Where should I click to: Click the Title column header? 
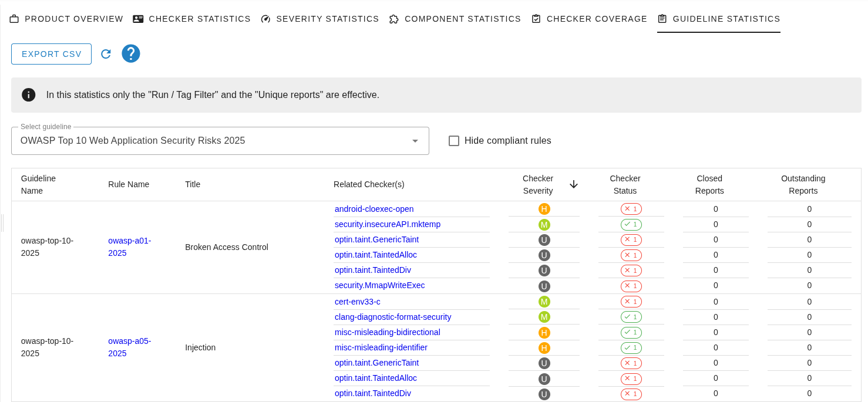coord(193,184)
